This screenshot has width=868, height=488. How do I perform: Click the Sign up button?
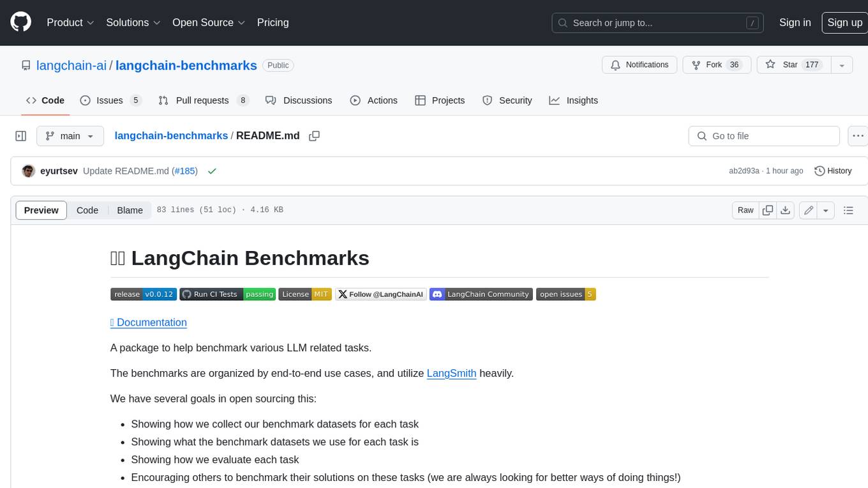844,22
